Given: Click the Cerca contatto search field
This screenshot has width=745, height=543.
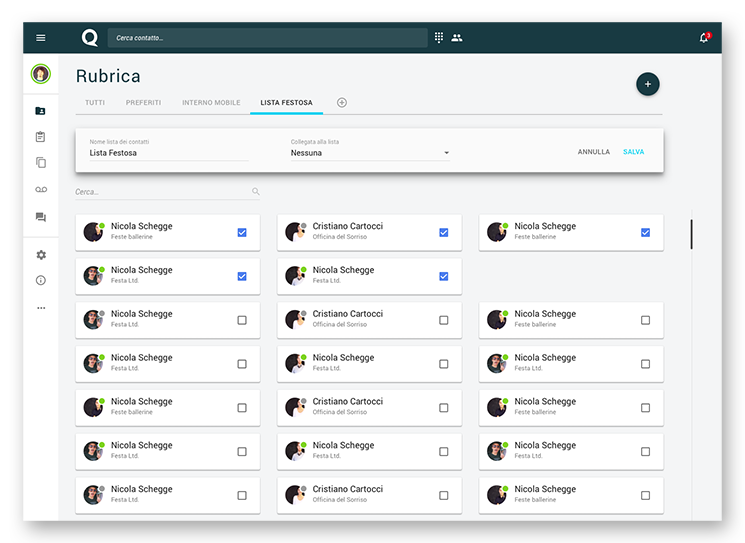Looking at the screenshot, I should 267,38.
